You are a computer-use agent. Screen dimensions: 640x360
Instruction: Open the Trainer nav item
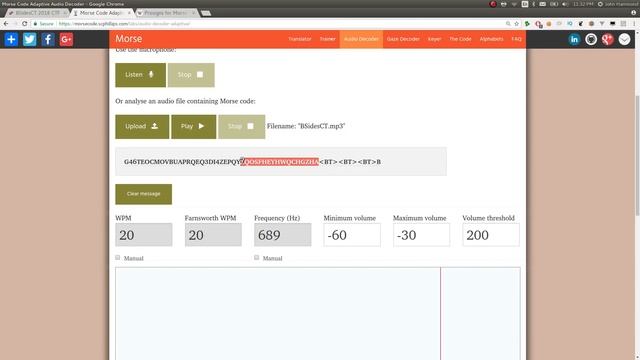tap(327, 39)
